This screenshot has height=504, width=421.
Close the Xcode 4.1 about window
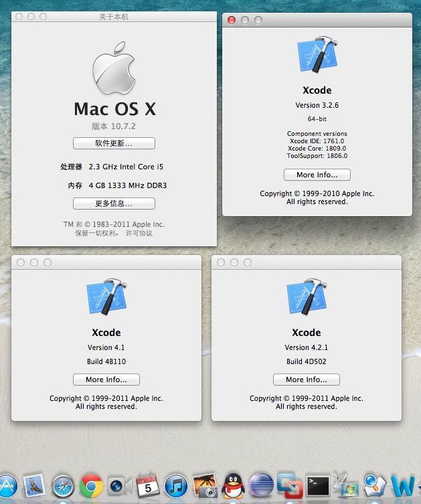(x=21, y=262)
